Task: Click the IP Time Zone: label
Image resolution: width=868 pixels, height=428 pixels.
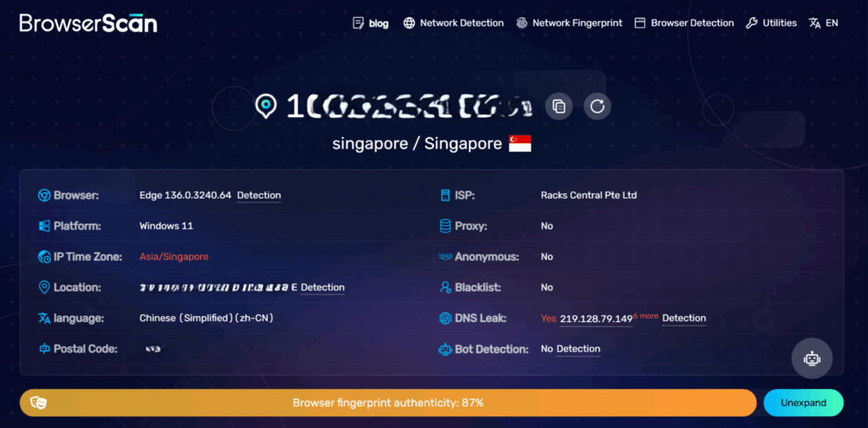Action: pyautogui.click(x=87, y=257)
